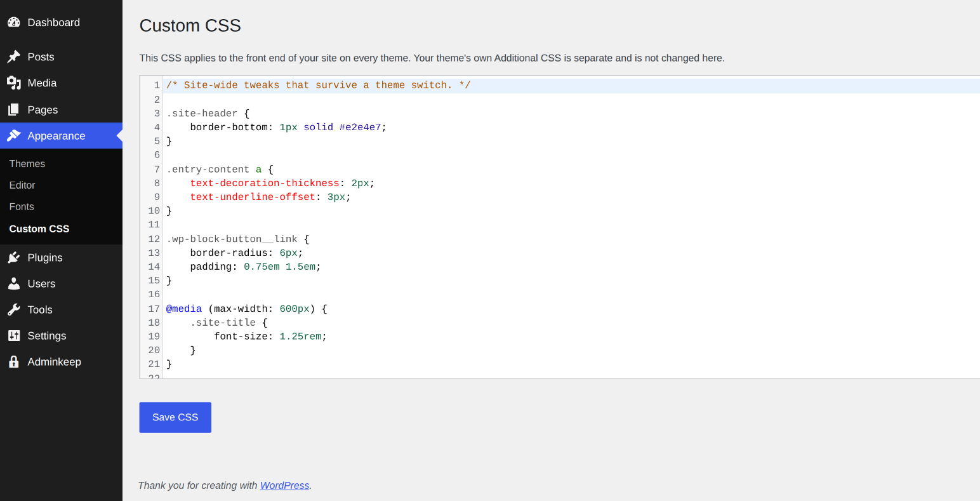The height and width of the screenshot is (501, 980).
Task: Click the Custom CSS page heading
Action: [x=190, y=25]
